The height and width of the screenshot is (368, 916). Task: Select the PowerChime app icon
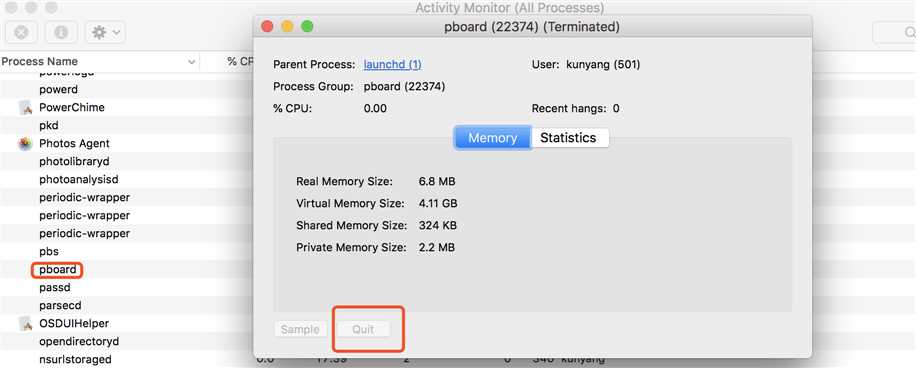(x=25, y=107)
